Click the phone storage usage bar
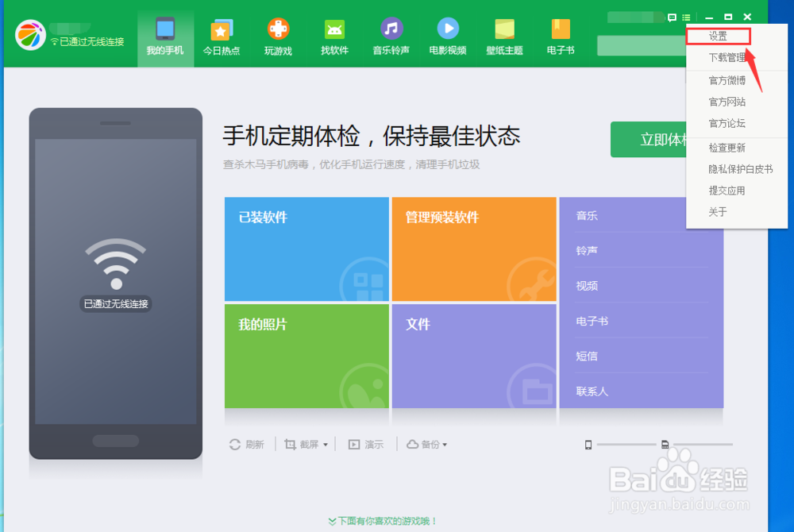Viewport: 794px width, 532px height. click(x=626, y=445)
